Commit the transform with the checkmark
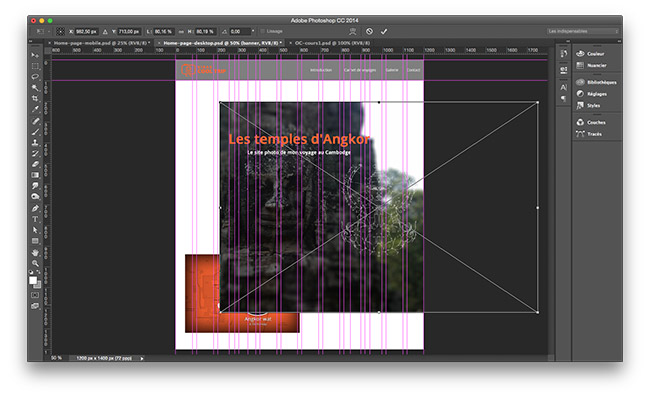Screen dimensions: 650x399 pos(384,31)
